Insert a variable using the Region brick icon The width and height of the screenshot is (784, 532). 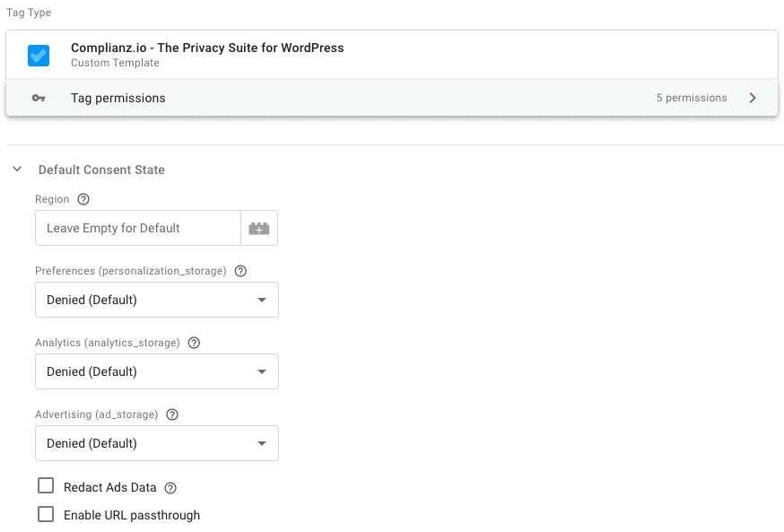point(259,228)
